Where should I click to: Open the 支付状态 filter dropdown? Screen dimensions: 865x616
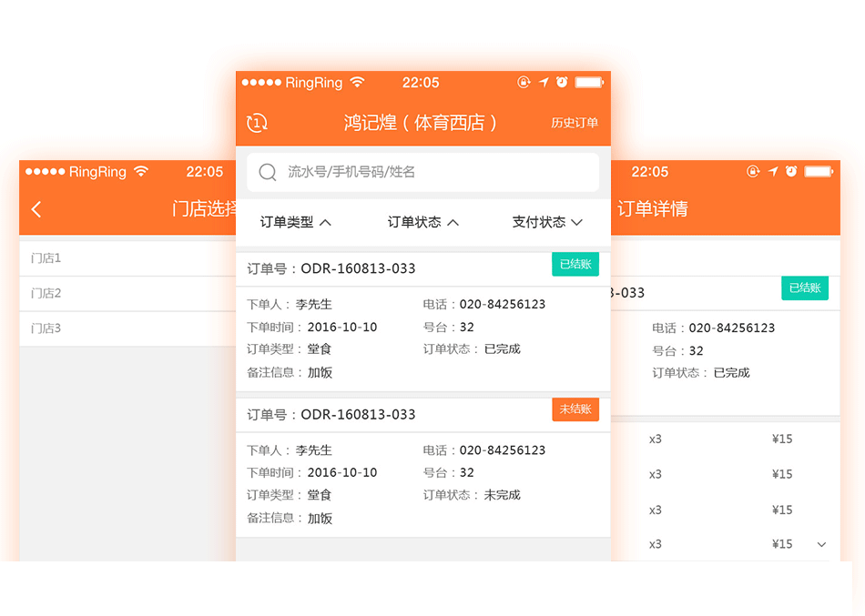point(547,222)
